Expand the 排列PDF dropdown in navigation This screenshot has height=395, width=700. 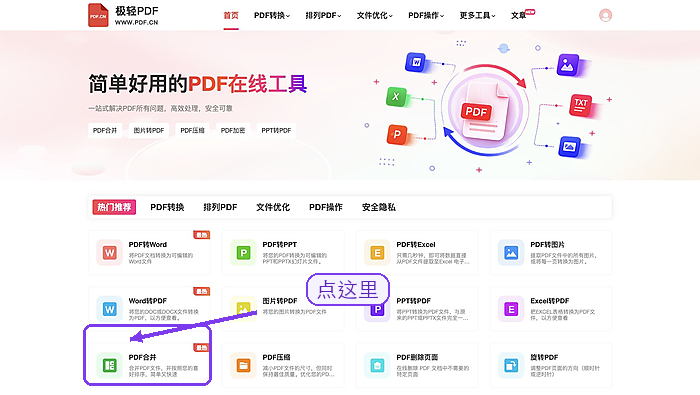[323, 15]
